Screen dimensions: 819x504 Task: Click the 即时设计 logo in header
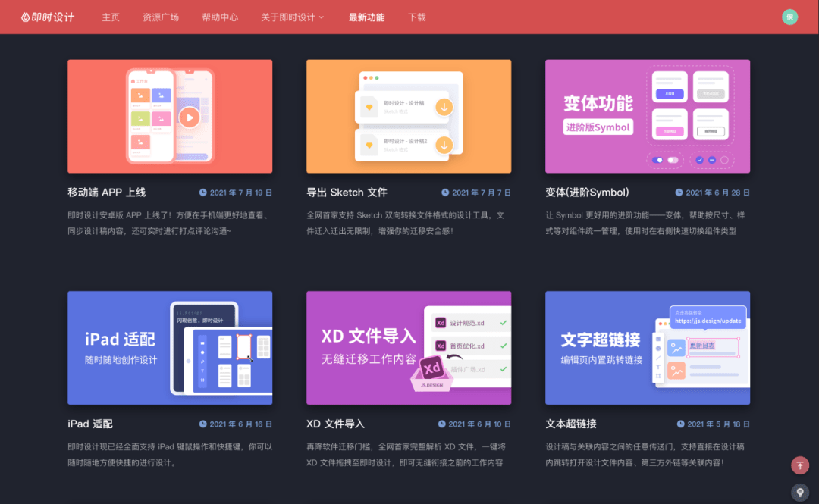point(48,17)
